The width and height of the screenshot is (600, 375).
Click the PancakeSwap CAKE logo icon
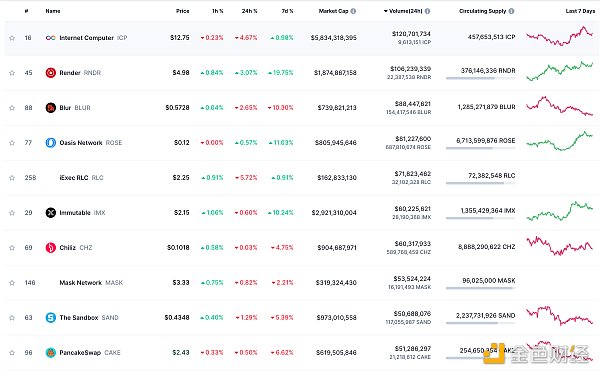click(x=51, y=353)
